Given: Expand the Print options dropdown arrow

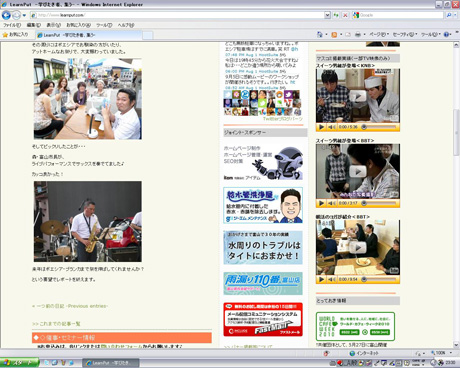Looking at the screenshot, I should (364, 34).
